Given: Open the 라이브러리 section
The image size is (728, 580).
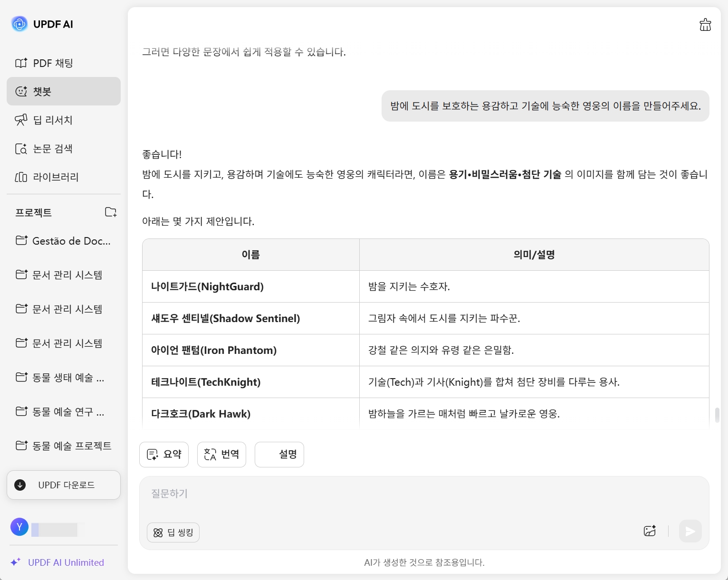Looking at the screenshot, I should click(64, 177).
